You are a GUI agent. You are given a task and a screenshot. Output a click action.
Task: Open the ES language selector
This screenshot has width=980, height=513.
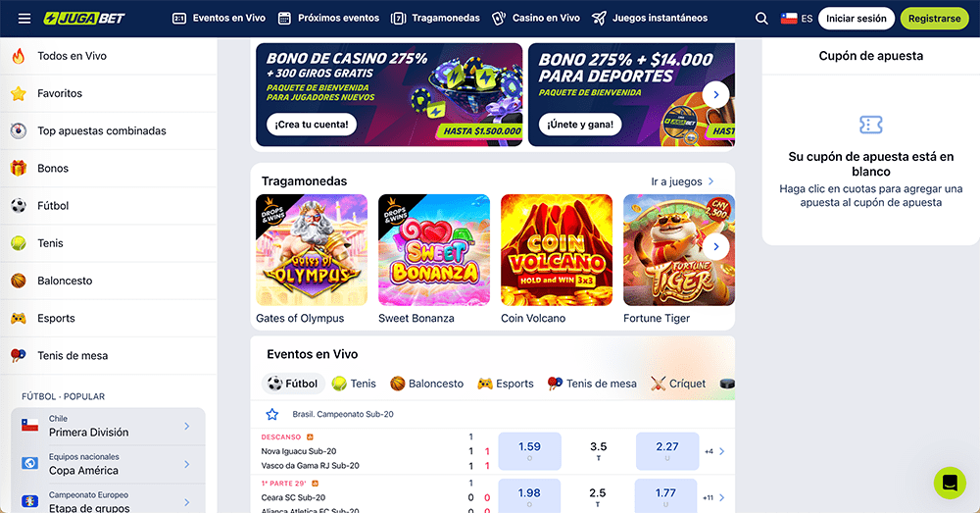(x=796, y=19)
